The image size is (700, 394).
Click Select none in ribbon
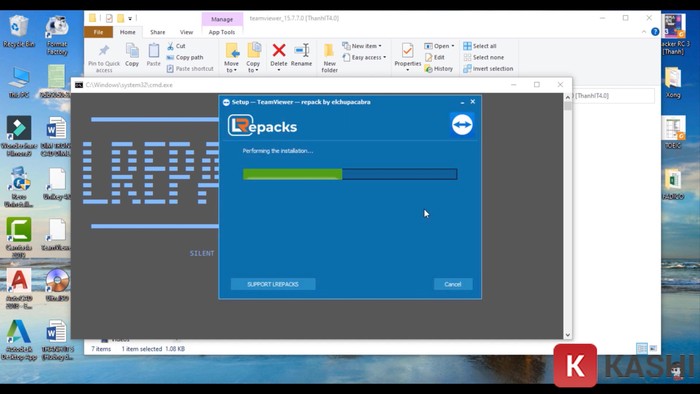tap(484, 58)
